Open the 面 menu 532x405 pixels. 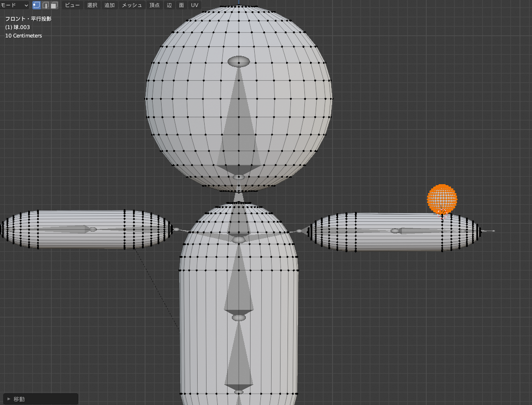click(182, 5)
